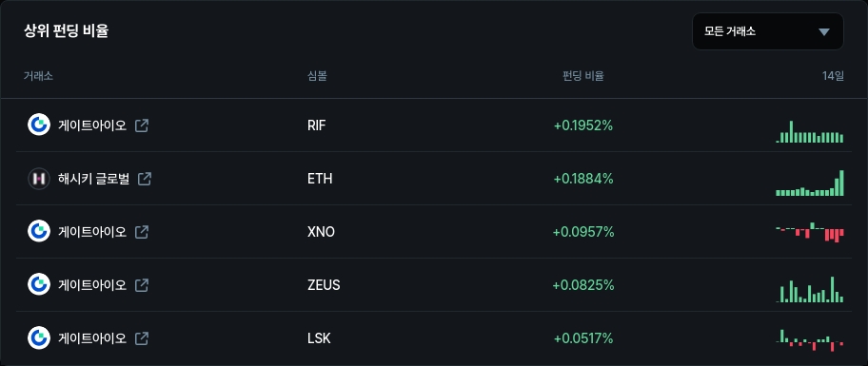Open external link icon in ZEUS row
The width and height of the screenshot is (868, 366).
(x=142, y=285)
